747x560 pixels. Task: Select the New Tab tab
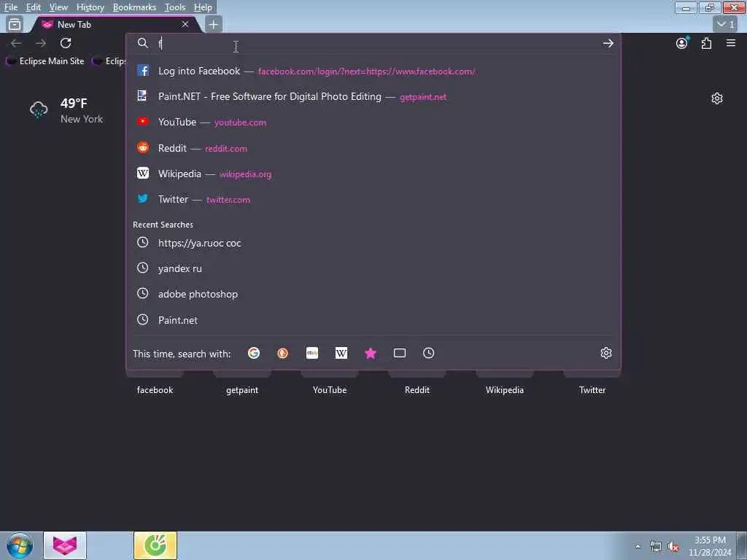click(115, 24)
